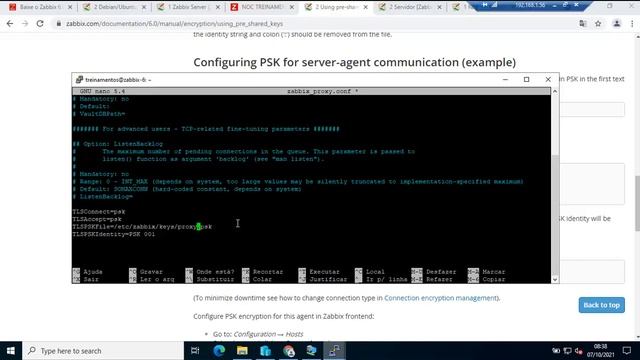The height and width of the screenshot is (360, 640).
Task: Click the 'Type here to search' box
Action: point(103,351)
